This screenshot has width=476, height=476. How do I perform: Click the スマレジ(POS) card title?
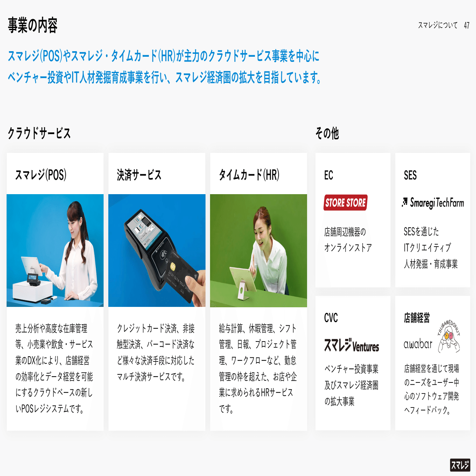[x=41, y=175]
